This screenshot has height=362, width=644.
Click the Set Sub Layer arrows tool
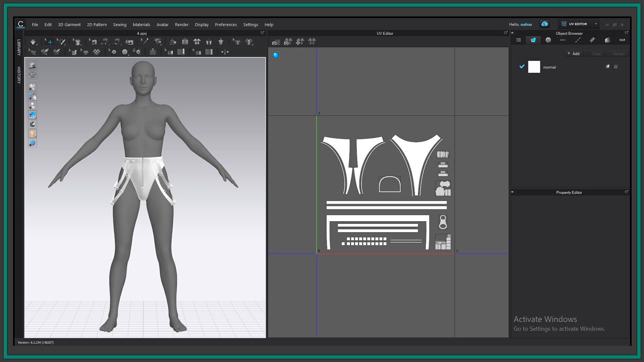225,52
